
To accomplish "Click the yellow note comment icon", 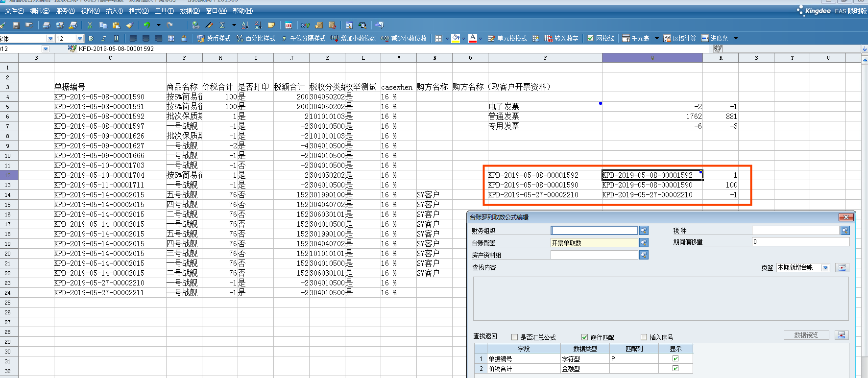I will [271, 25].
